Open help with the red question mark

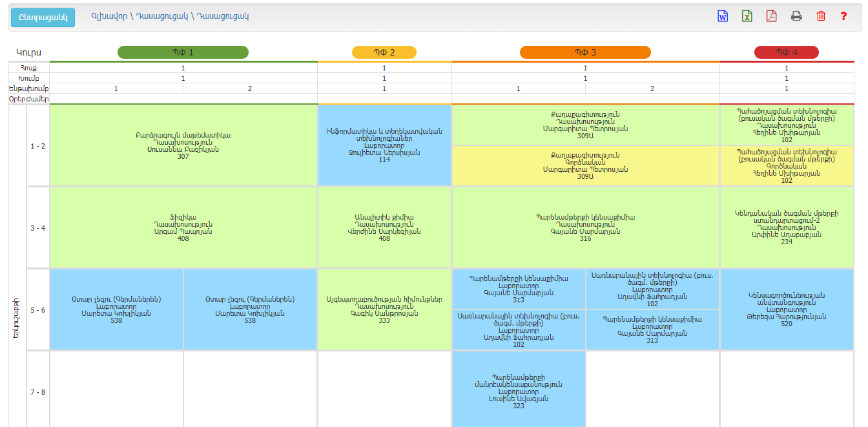843,16
